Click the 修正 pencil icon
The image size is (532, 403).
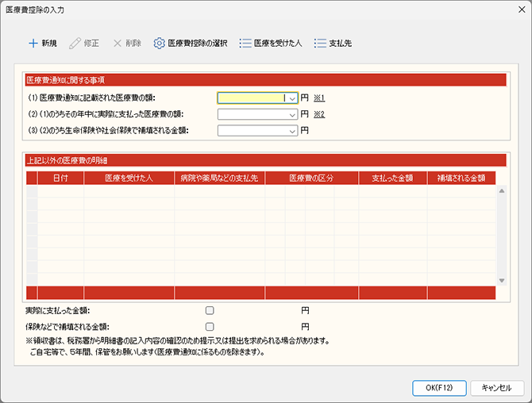75,43
